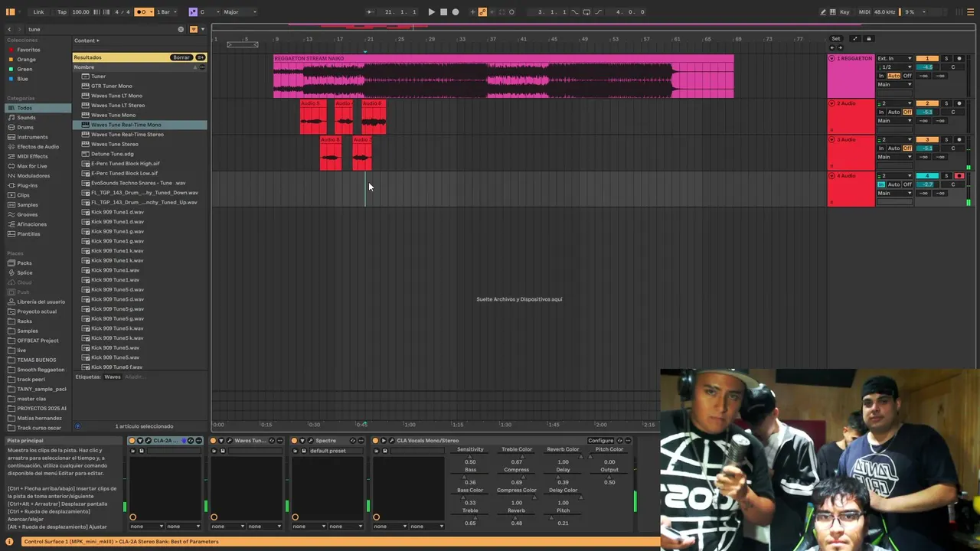Toggle track 2 activator button
The width and height of the screenshot is (980, 551).
(x=927, y=103)
